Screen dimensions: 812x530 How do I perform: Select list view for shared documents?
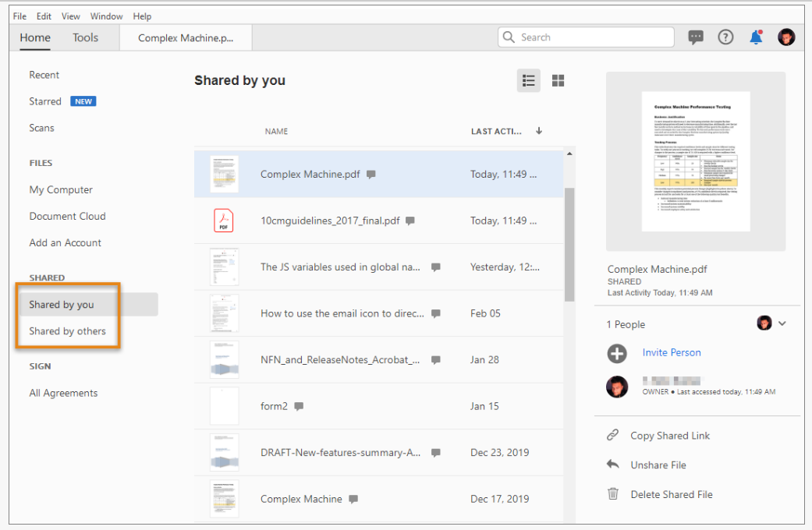coord(528,80)
